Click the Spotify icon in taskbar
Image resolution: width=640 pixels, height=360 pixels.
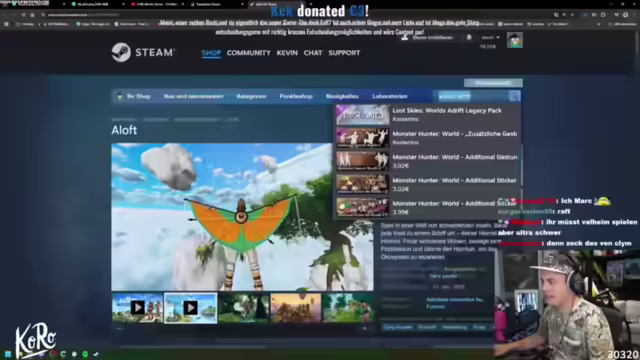85,354
